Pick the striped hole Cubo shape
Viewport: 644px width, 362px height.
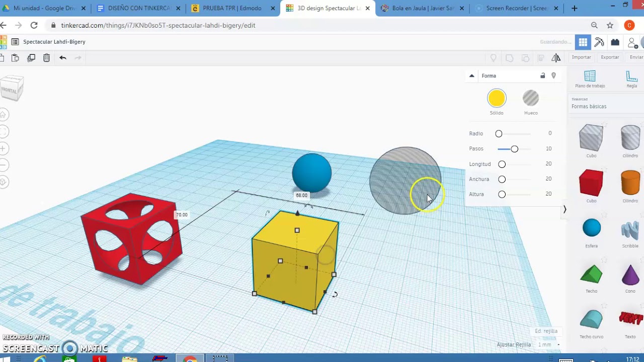(x=591, y=138)
